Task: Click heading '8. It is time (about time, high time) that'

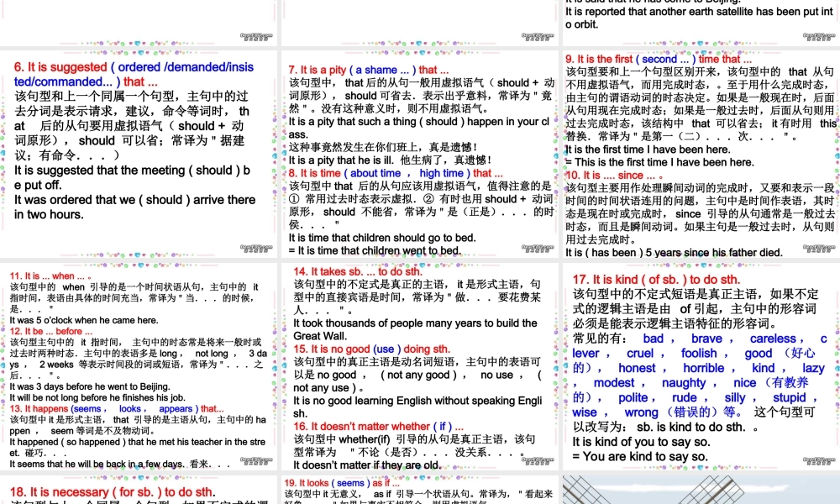Action: 396,173
